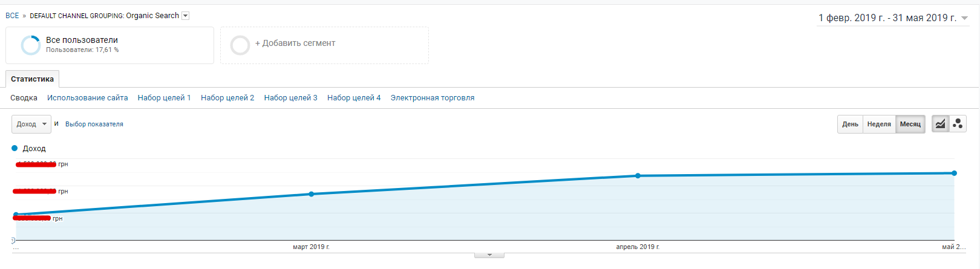
Task: Set chart granularity to День
Action: (x=850, y=124)
